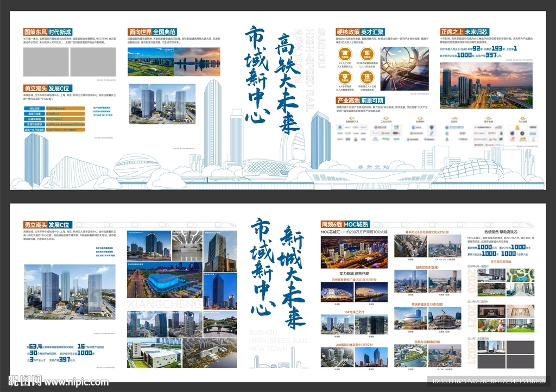Click the first gray placeholder under '国策东风'
Viewport: 556px width, 392px height.
46,62
